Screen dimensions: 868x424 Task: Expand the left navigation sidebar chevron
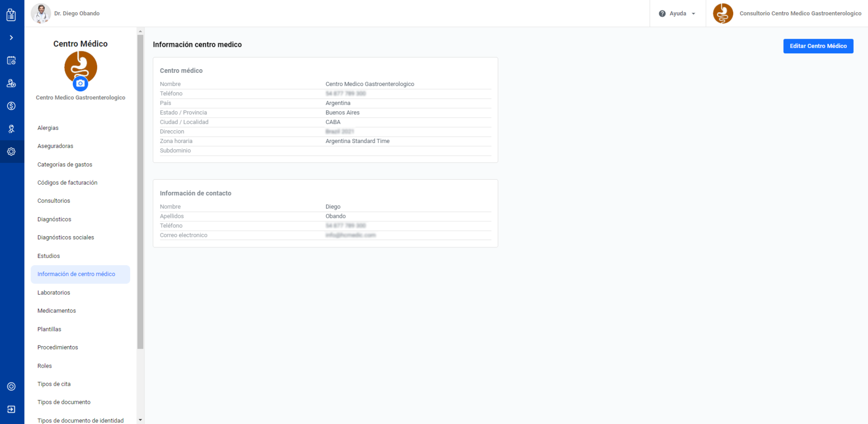(11, 38)
